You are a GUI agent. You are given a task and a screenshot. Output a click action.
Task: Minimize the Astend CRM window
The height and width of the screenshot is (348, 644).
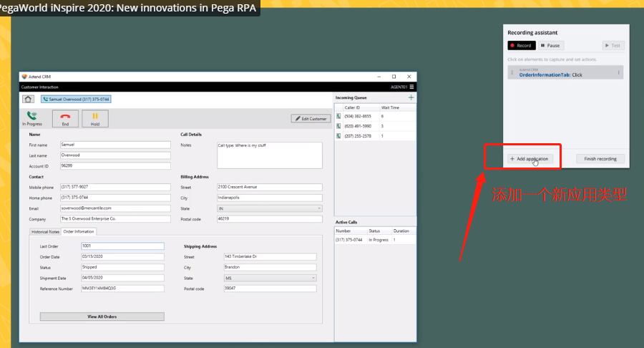[x=379, y=77]
